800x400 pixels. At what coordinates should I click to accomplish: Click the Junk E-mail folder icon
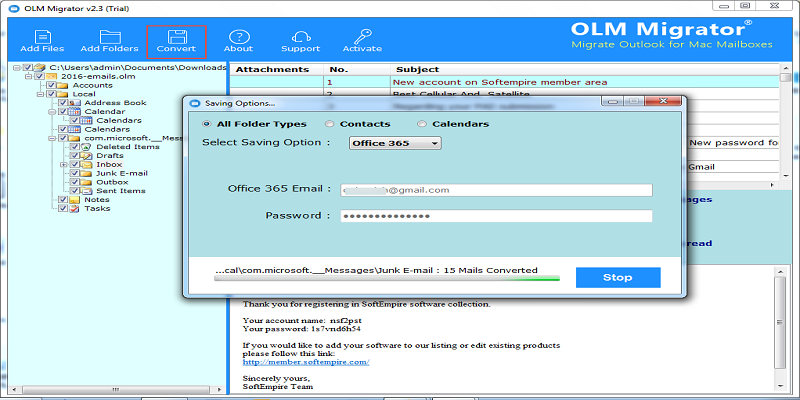87,173
